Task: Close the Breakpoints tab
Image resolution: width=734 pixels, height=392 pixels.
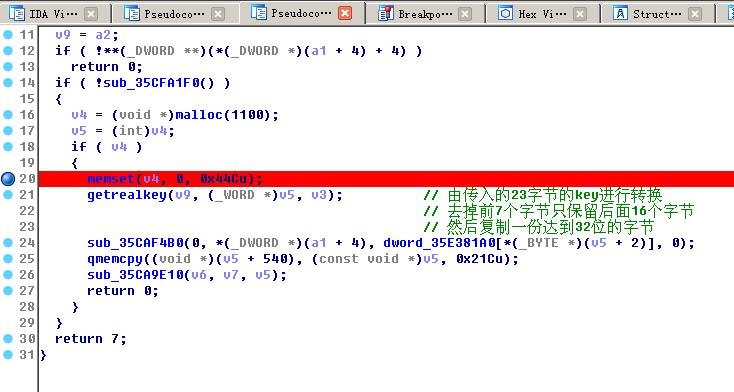Action: tap(465, 14)
